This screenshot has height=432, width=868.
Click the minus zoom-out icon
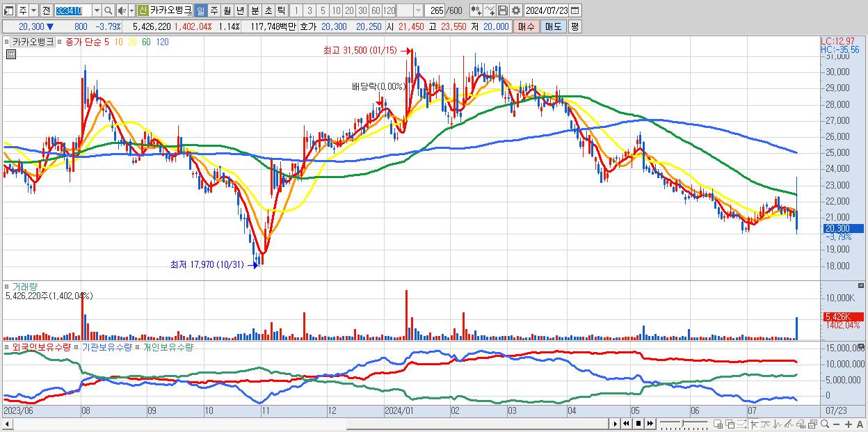836,424
